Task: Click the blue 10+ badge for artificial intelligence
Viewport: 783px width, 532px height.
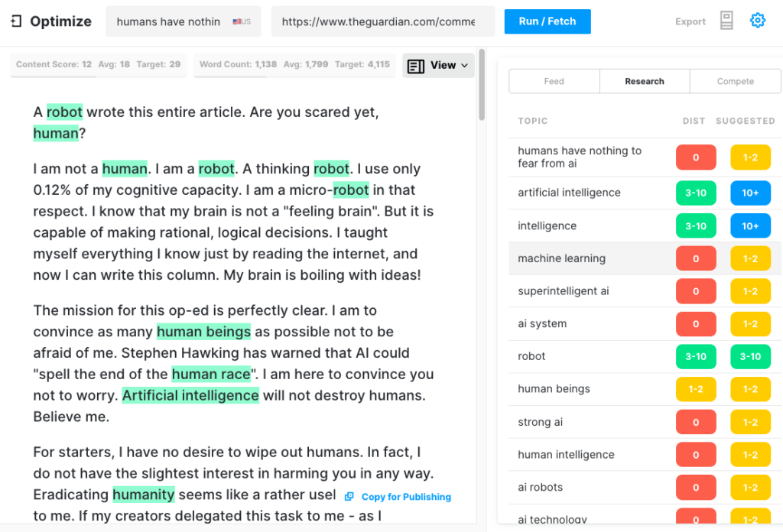Action: pyautogui.click(x=750, y=193)
